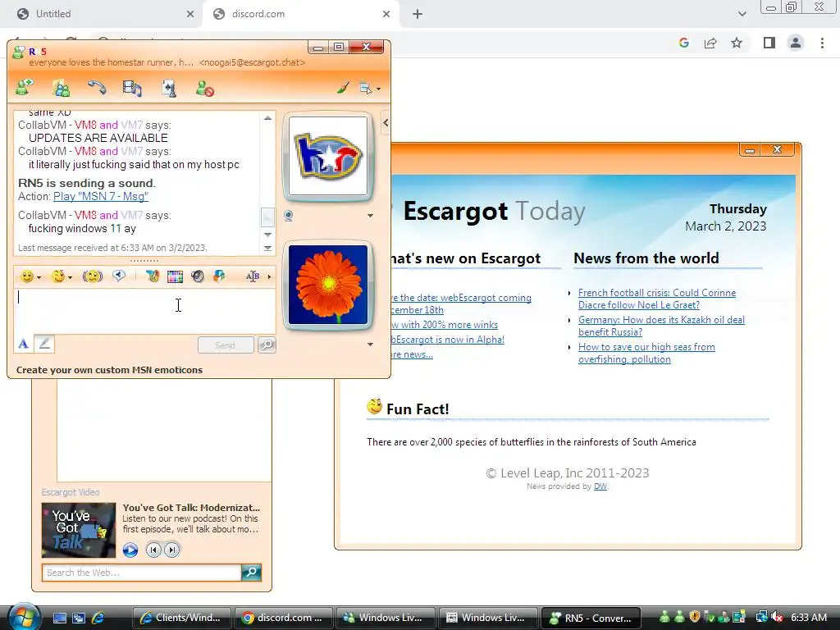The image size is (840, 630).
Task: Expand more input toolbar options arrow
Action: click(x=269, y=276)
